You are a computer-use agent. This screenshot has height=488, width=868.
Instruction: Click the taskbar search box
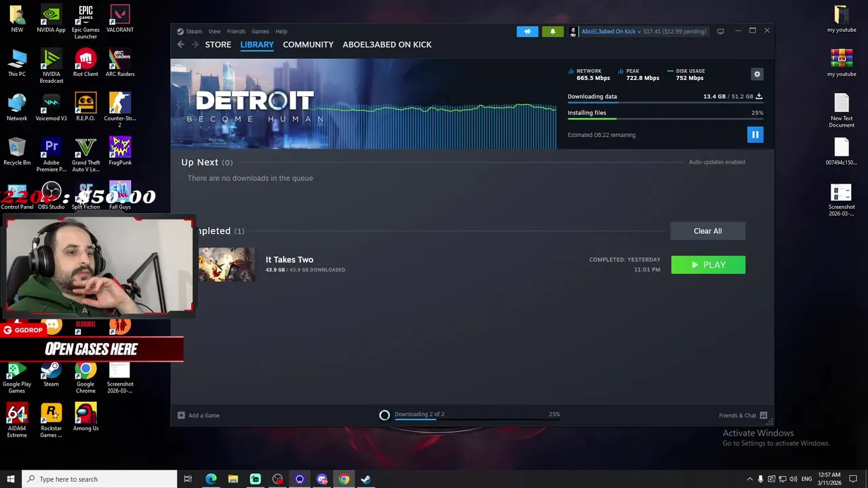point(100,479)
